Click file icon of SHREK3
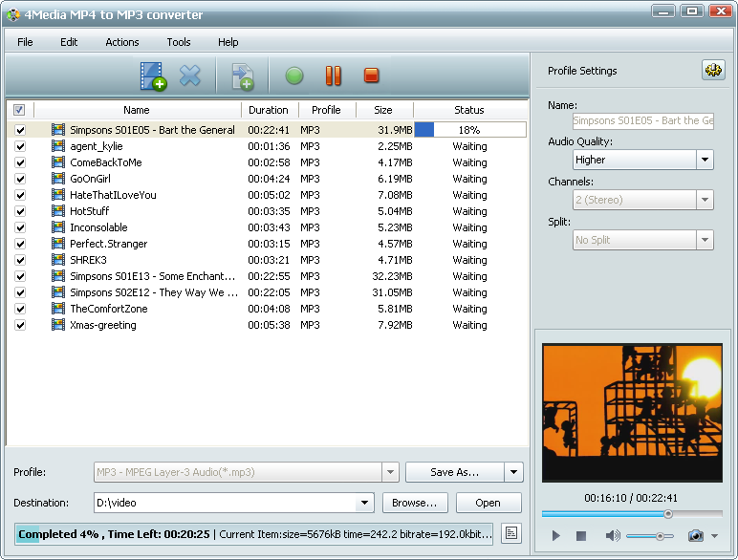This screenshot has width=738, height=560. click(x=58, y=260)
